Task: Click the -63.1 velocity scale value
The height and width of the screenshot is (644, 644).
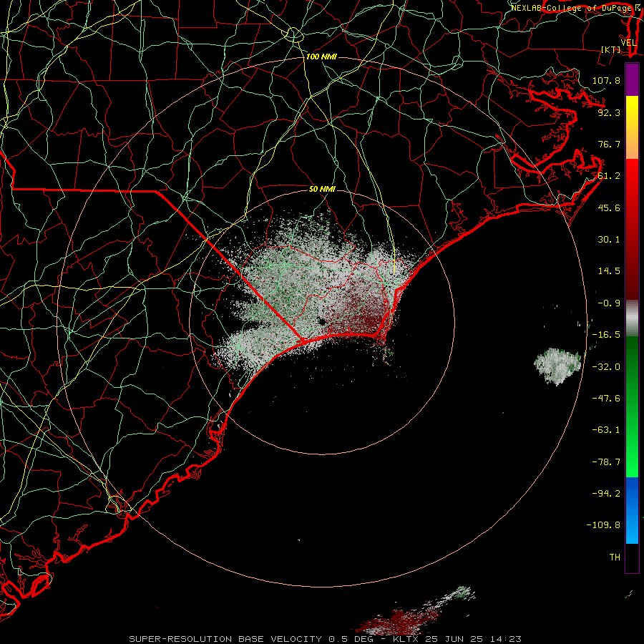Action: click(606, 430)
